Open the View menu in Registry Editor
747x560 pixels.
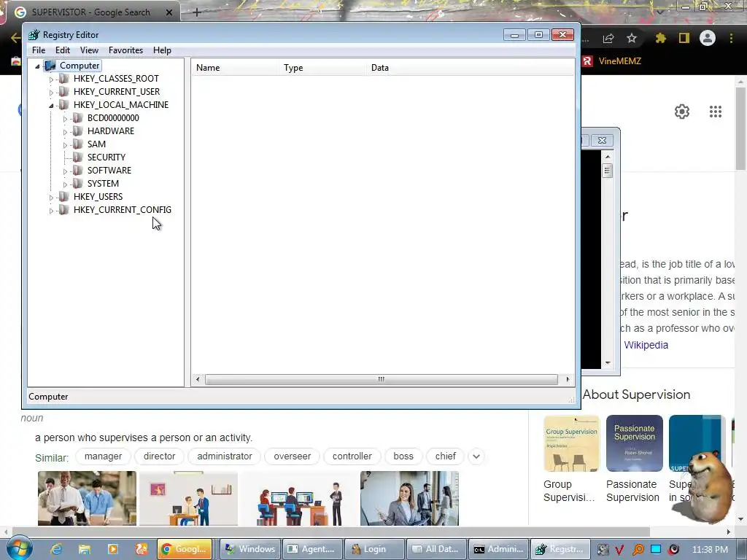click(89, 50)
